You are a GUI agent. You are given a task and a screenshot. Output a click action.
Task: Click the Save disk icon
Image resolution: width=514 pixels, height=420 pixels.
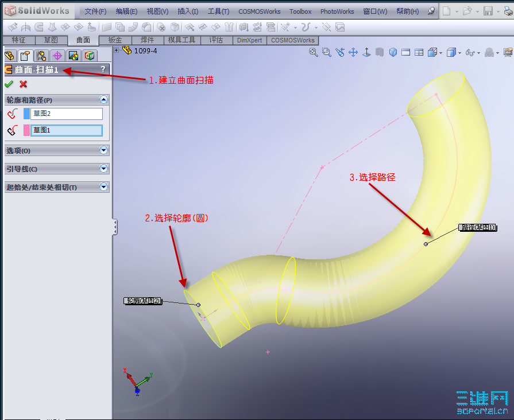click(488, 11)
